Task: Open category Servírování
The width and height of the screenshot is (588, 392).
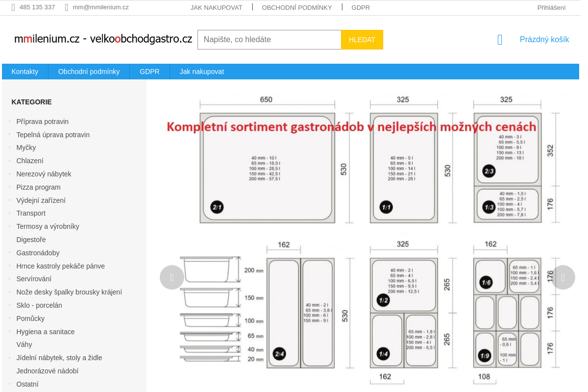Action: [34, 279]
